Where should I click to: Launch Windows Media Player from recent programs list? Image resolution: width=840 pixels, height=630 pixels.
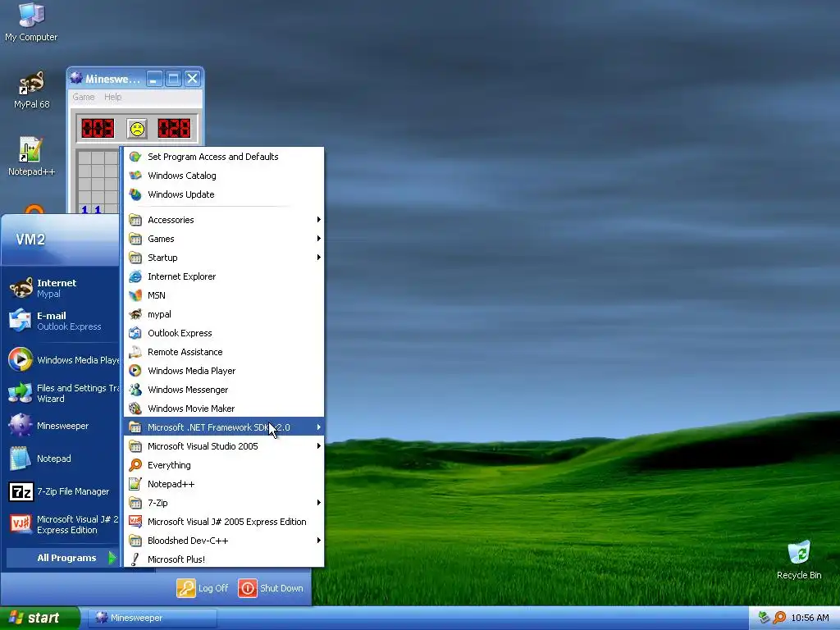63,360
